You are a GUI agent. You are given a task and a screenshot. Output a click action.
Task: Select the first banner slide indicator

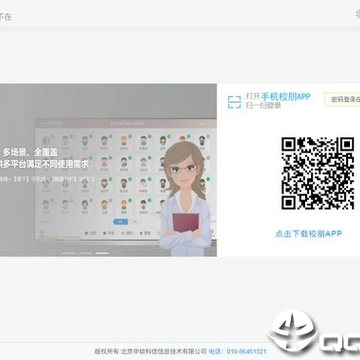(69, 253)
